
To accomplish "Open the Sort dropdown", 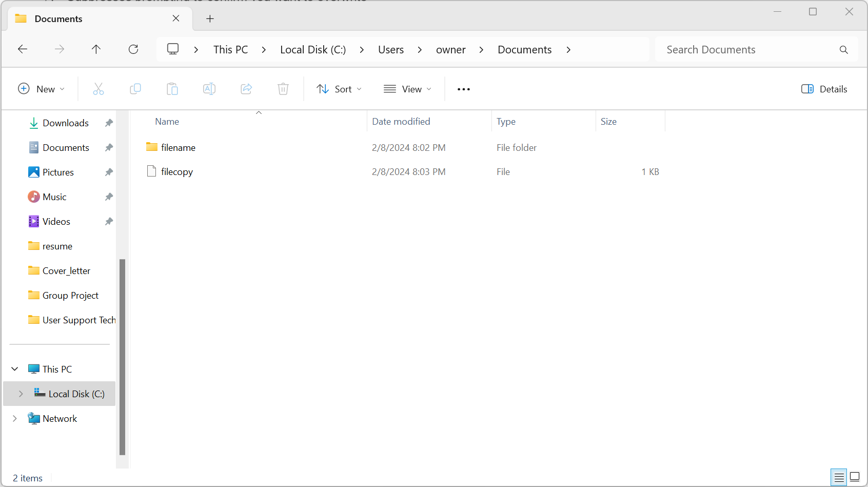I will tap(339, 89).
